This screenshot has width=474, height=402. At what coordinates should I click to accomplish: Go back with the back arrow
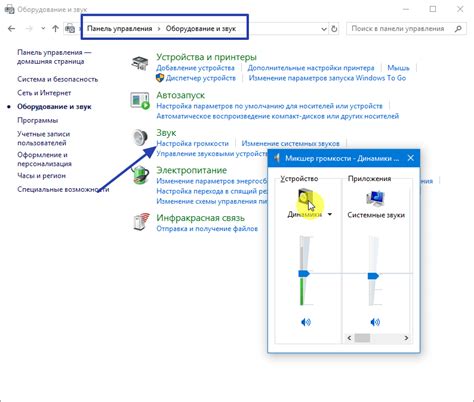point(11,29)
